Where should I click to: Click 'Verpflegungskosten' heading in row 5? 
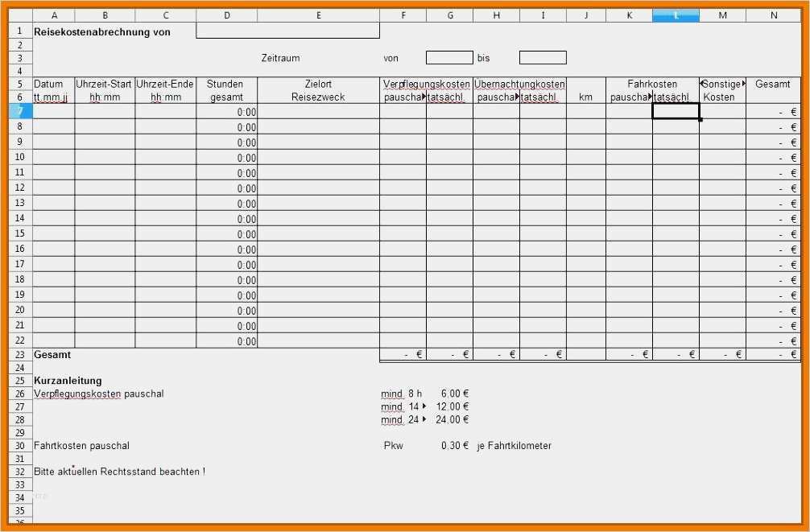[x=427, y=84]
